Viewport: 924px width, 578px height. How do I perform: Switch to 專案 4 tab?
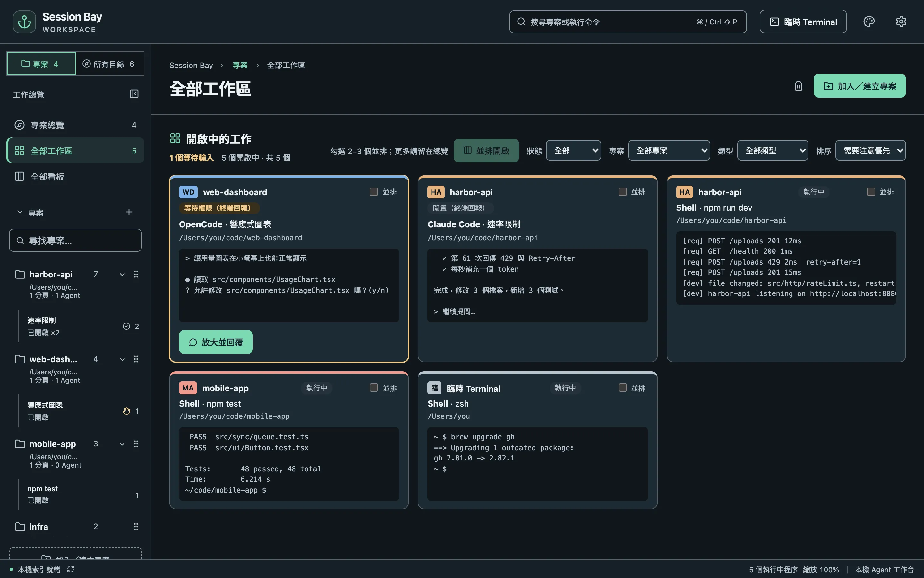[41, 64]
